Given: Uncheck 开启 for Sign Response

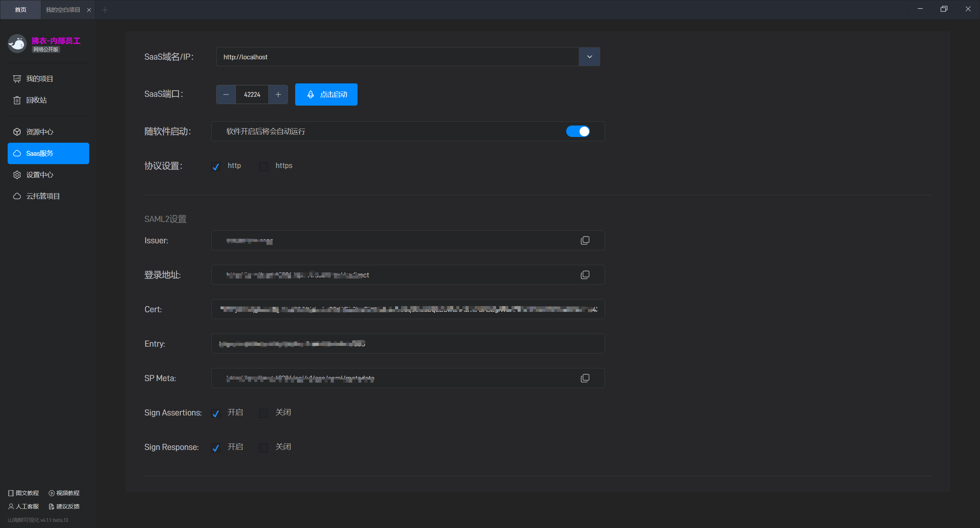Looking at the screenshot, I should 216,448.
